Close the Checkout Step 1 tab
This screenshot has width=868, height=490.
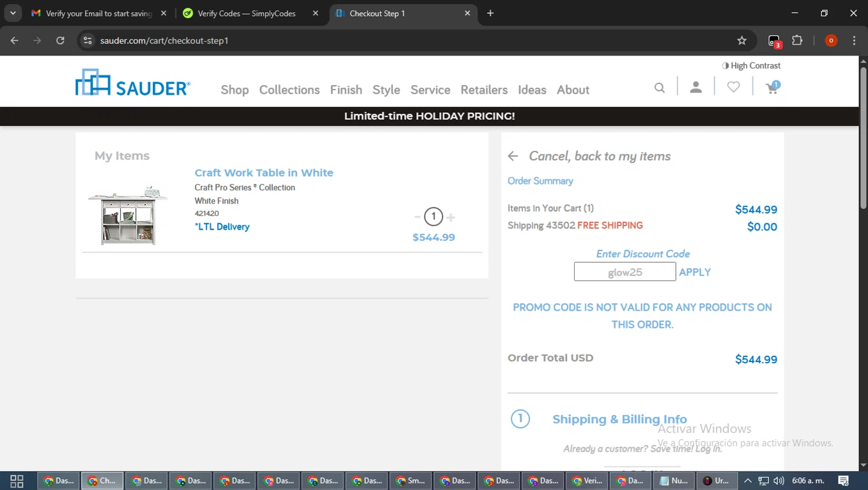468,13
